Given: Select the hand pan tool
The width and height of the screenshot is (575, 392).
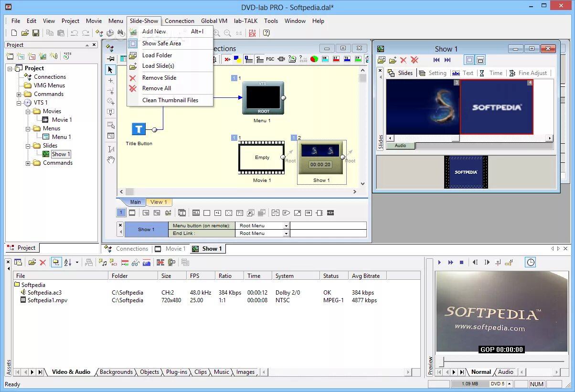Looking at the screenshot, I should pos(111,160).
